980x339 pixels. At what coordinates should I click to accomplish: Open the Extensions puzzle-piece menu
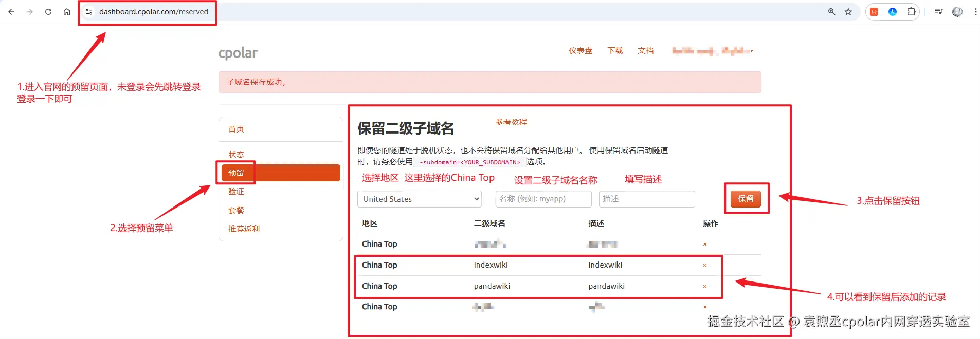click(911, 12)
